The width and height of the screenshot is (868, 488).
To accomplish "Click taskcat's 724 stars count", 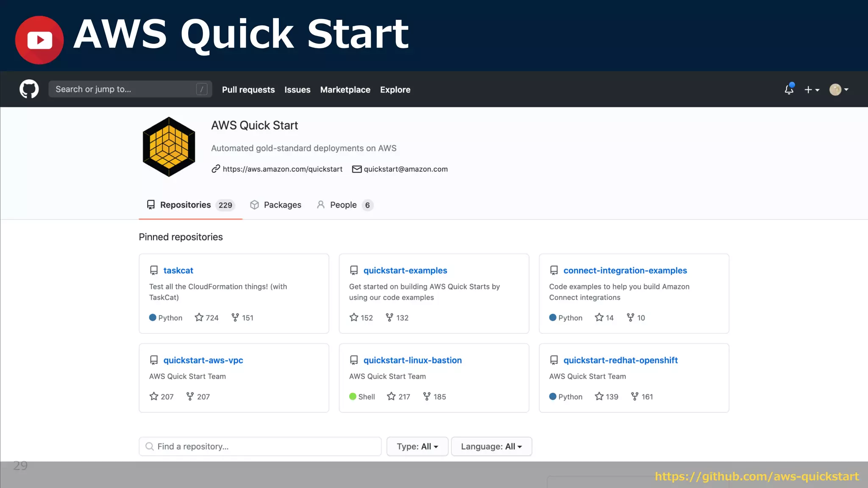I will [x=206, y=318].
